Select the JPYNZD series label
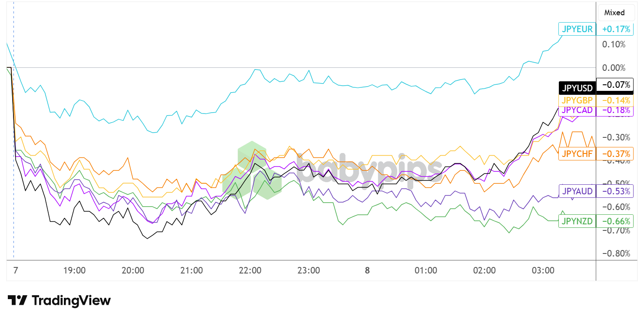Image resolution: width=644 pixels, height=320 pixels. pyautogui.click(x=577, y=221)
